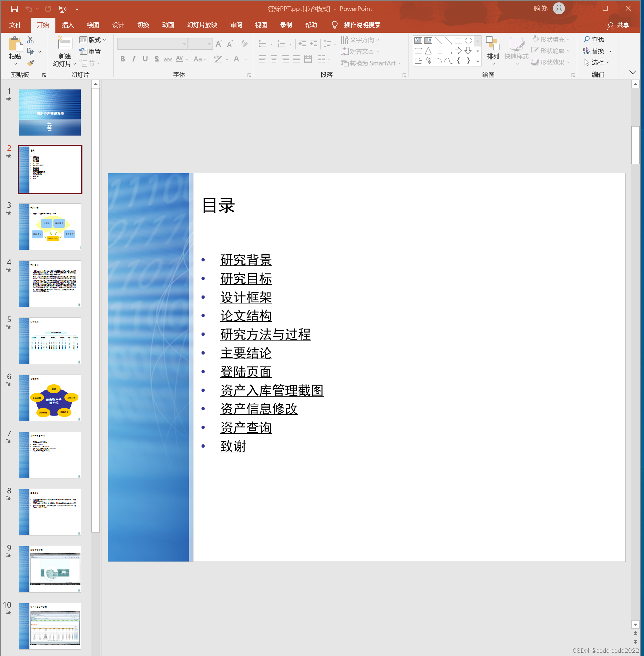The width and height of the screenshot is (644, 656).
Task: Start slideshow from beginning icon in title bar
Action: (63, 9)
